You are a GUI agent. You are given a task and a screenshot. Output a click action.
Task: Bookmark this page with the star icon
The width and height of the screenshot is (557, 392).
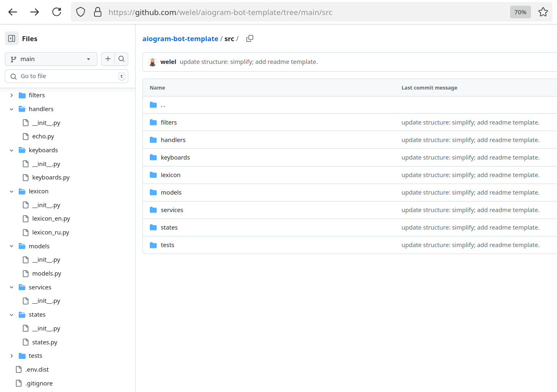tap(543, 12)
